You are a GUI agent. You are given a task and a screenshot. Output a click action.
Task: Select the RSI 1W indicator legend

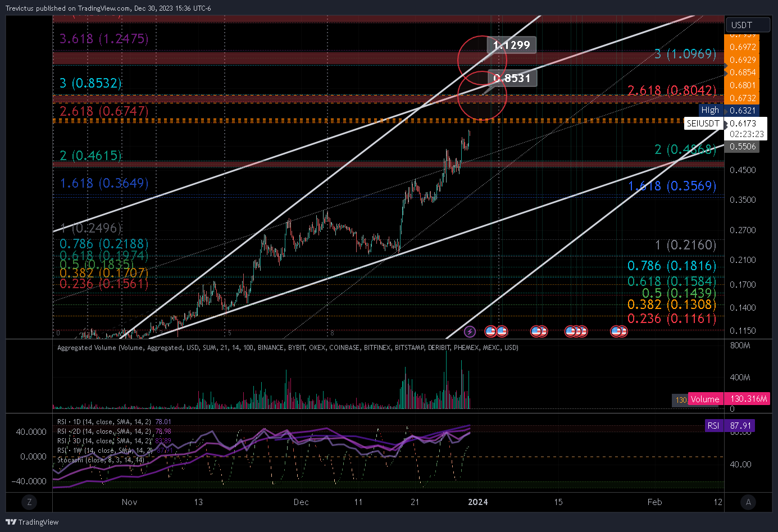(x=114, y=450)
